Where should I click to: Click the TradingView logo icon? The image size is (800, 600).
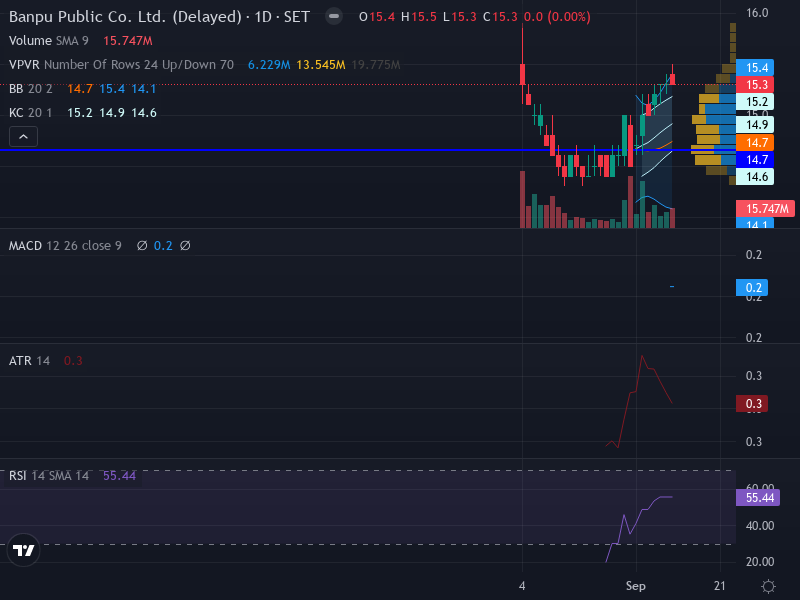(23, 550)
